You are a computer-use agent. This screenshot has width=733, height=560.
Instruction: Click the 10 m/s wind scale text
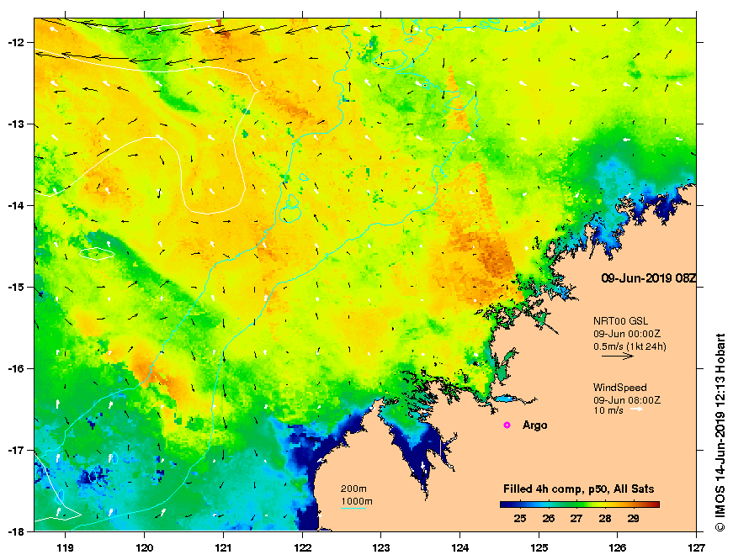(608, 410)
